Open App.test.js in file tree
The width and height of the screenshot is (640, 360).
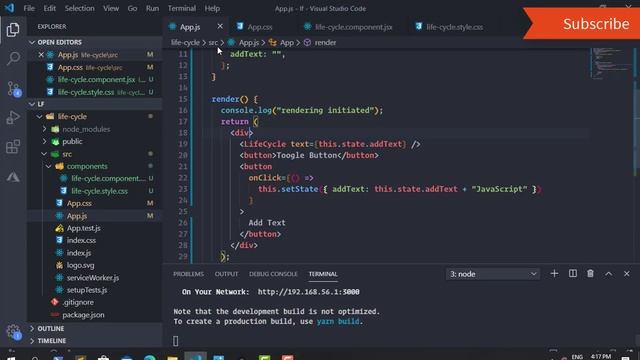click(95, 228)
